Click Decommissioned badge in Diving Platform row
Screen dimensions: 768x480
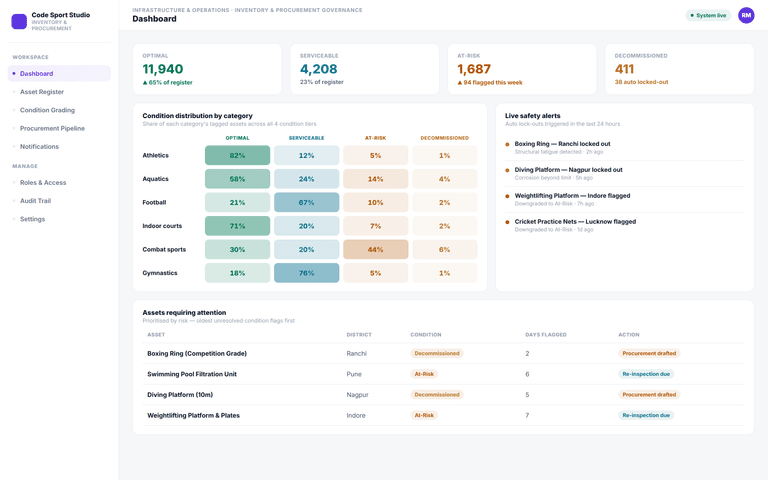pos(437,394)
